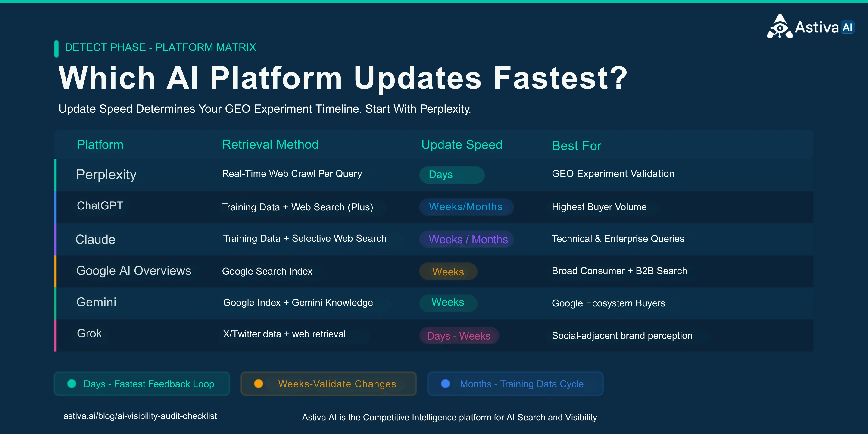This screenshot has width=868, height=434.
Task: Click X/Twitter data + web retrieval cell
Action: pos(284,334)
